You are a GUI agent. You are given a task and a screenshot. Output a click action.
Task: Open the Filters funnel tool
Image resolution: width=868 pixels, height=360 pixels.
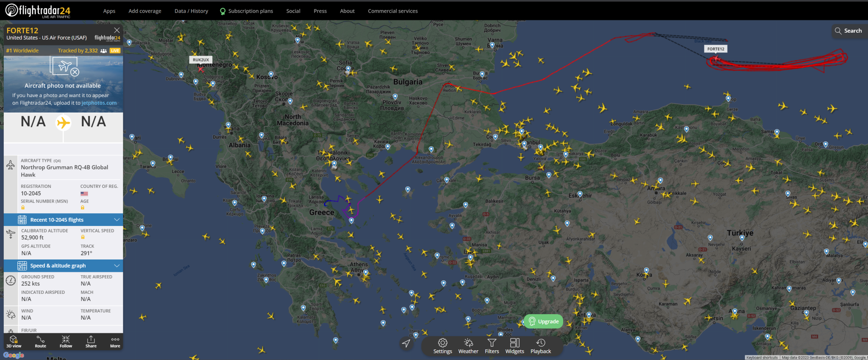(492, 346)
